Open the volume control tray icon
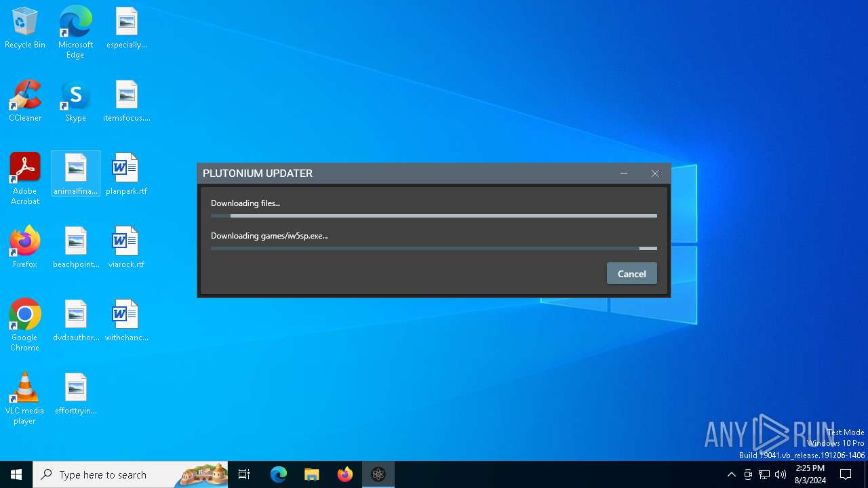Screen dimensions: 868x488 (781, 474)
